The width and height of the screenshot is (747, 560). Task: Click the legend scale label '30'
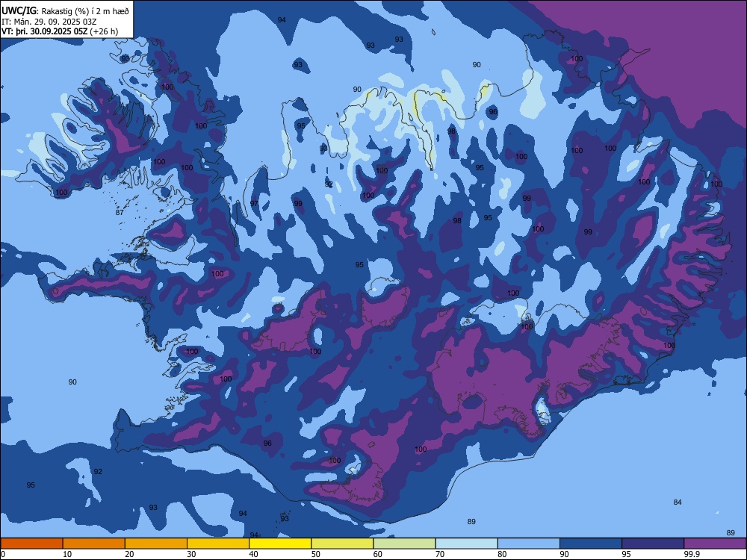coord(191,554)
